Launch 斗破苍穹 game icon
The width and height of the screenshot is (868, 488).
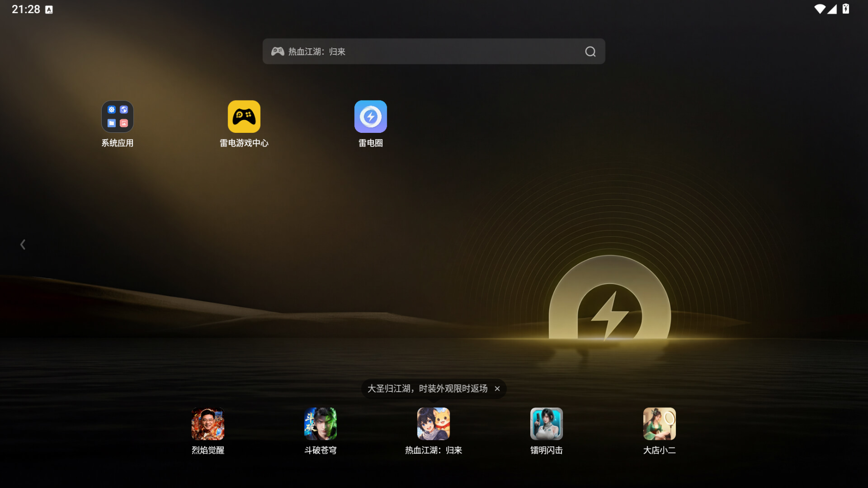[321, 424]
